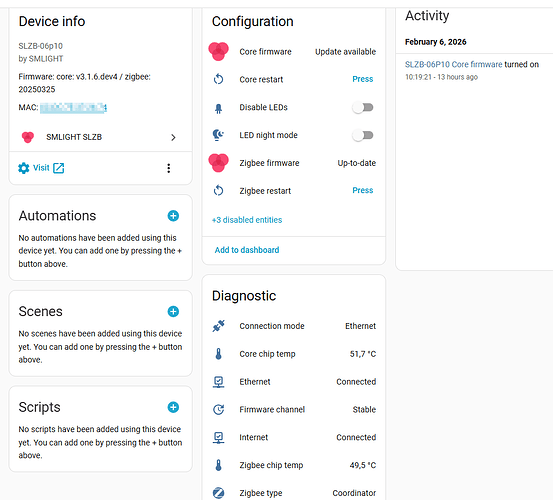Add a script with the plus icon
This screenshot has height=500, width=553.
click(x=173, y=407)
